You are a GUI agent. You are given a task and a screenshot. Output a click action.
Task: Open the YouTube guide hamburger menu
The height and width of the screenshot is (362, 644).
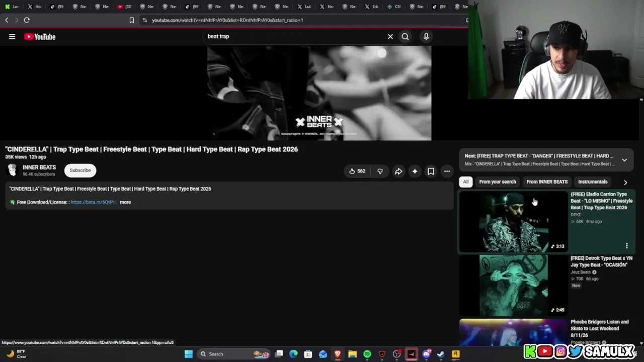12,37
